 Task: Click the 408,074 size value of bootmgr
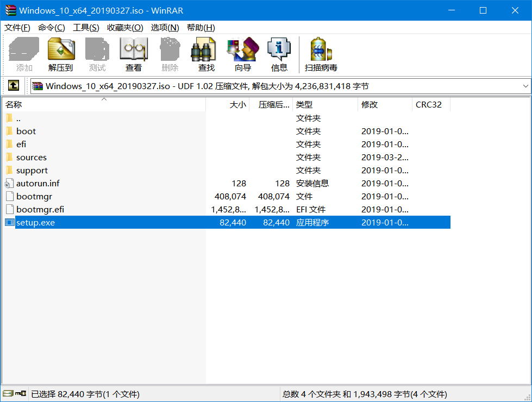(x=230, y=197)
